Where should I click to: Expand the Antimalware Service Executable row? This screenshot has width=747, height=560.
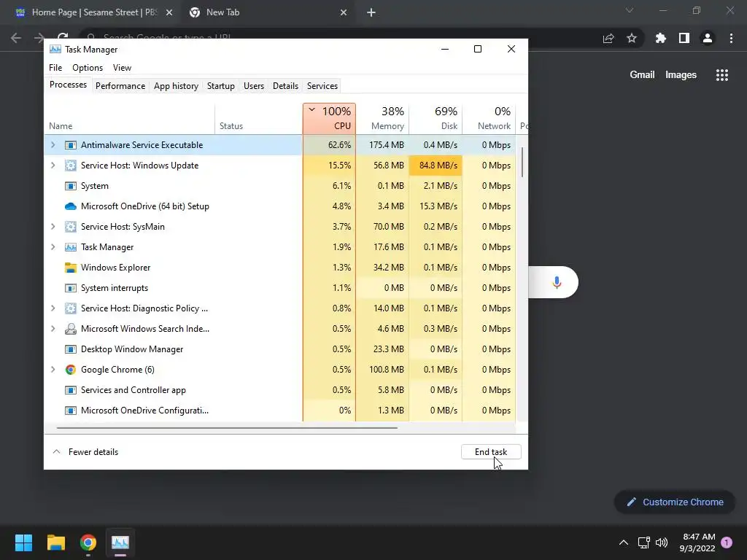(x=53, y=145)
